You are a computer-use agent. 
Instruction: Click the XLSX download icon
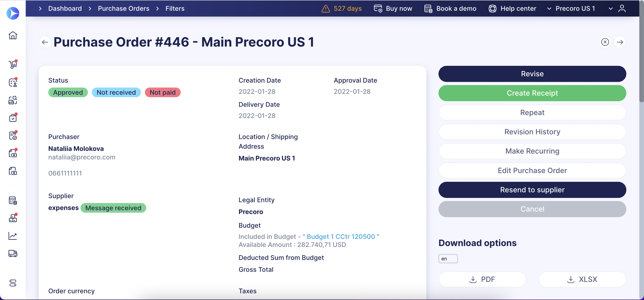pos(571,279)
